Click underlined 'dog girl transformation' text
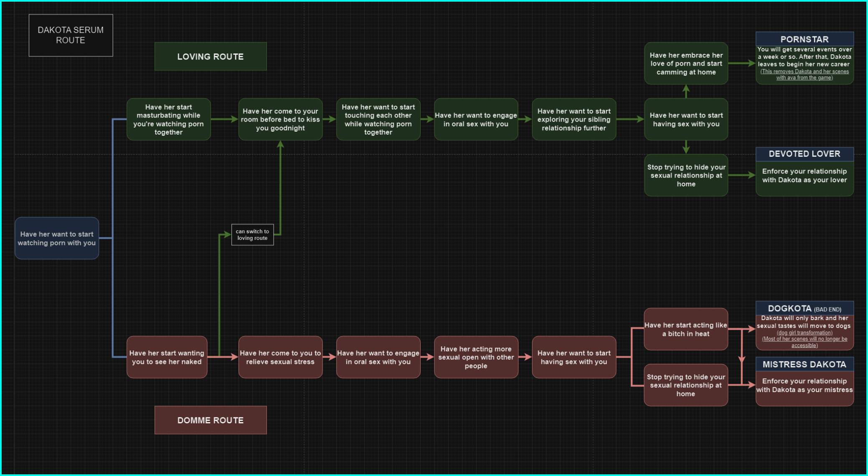The width and height of the screenshot is (868, 476). tap(804, 333)
